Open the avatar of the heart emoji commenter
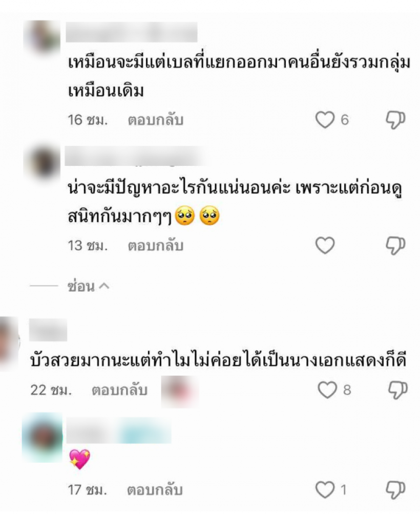Screen dimensions: 420x514 (43, 438)
